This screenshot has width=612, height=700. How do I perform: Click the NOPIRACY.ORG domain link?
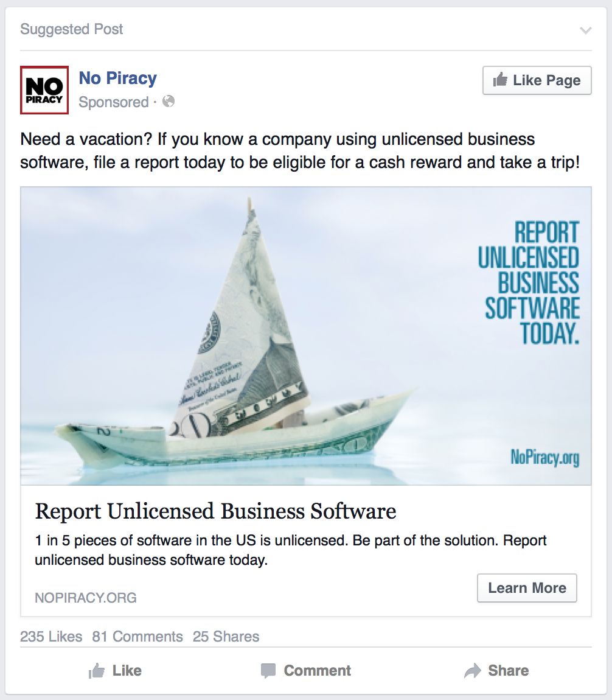tap(86, 598)
